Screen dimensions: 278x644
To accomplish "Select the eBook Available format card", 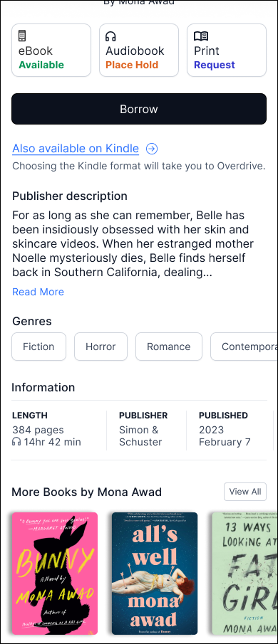I will [51, 50].
